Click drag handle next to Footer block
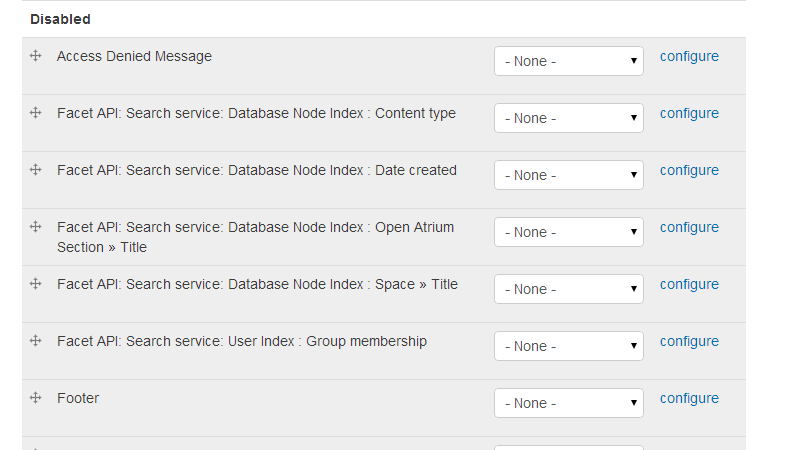The image size is (800, 450). tap(35, 399)
